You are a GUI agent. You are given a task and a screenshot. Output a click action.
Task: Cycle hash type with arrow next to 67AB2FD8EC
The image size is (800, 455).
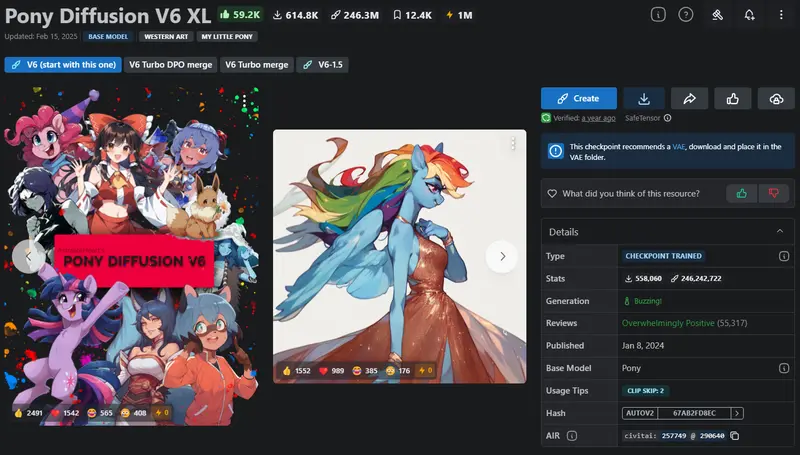[737, 413]
